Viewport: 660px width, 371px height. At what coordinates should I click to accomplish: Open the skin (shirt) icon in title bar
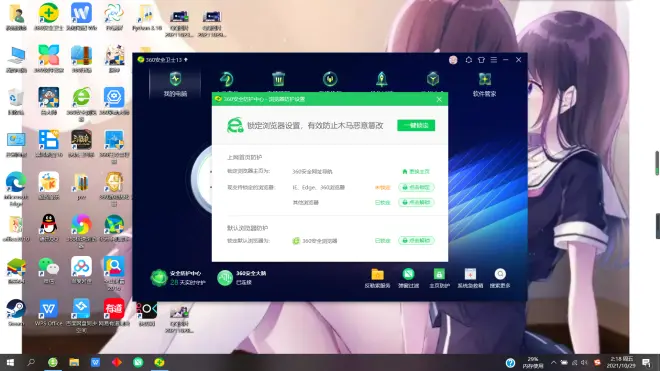pos(481,60)
